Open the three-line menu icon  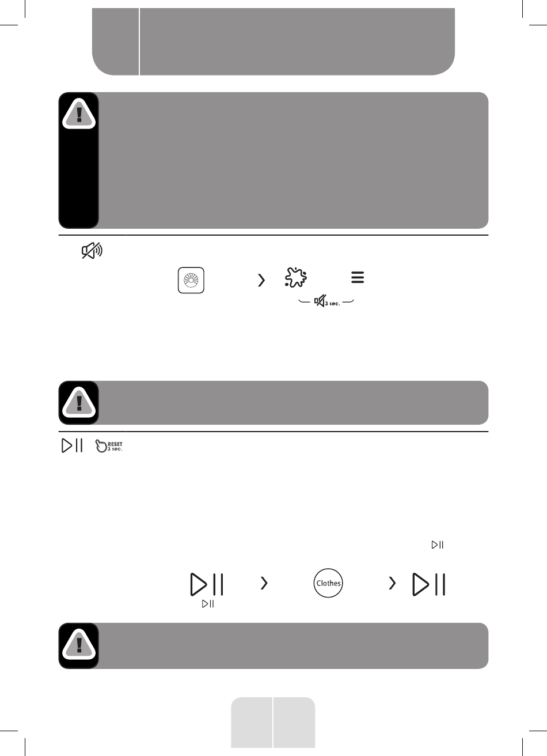pos(358,277)
